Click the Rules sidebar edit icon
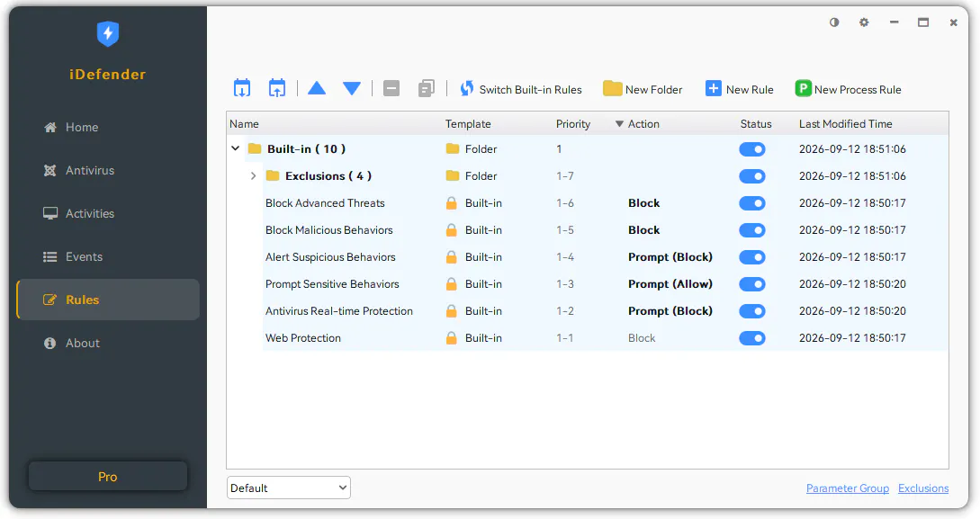Screen dimensions: 980x519 (x=50, y=300)
